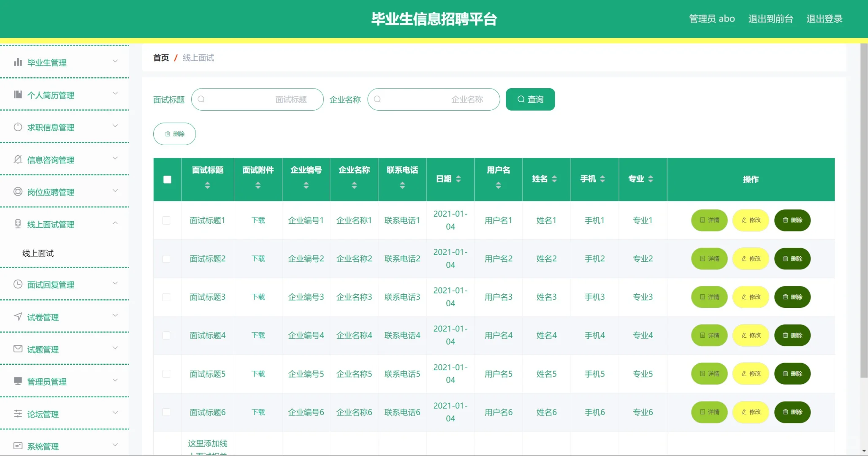Select the 岗位应聘管理 headset icon
868x456 pixels.
[18, 192]
